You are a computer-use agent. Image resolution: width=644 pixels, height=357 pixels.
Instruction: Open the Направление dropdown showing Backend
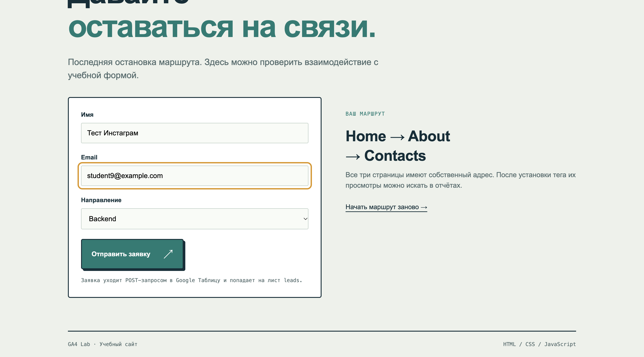point(195,219)
